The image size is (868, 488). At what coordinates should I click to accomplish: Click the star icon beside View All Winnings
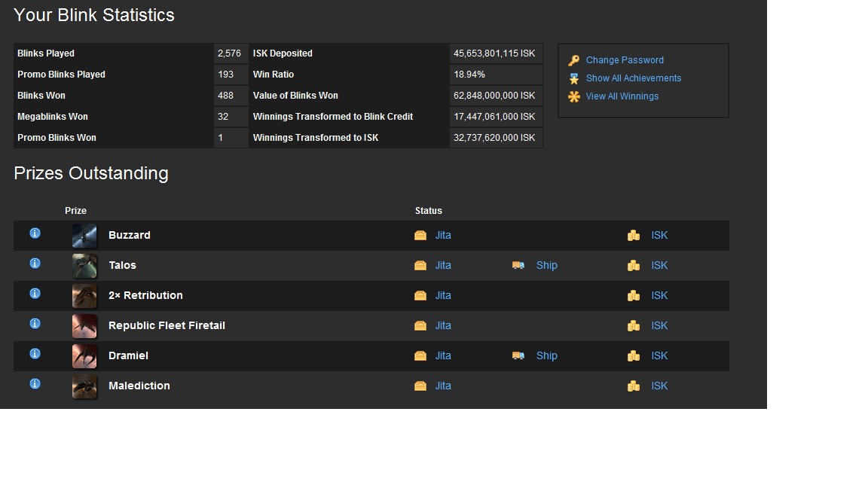574,97
